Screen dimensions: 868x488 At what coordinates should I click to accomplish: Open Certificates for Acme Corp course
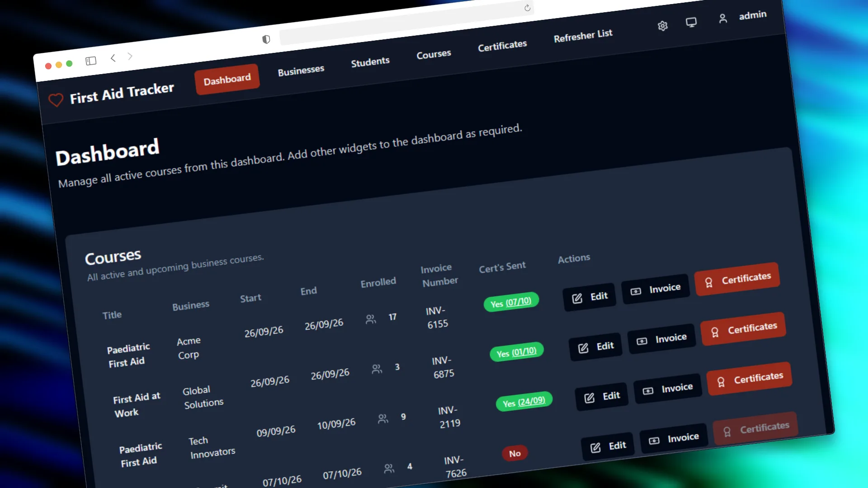point(737,279)
